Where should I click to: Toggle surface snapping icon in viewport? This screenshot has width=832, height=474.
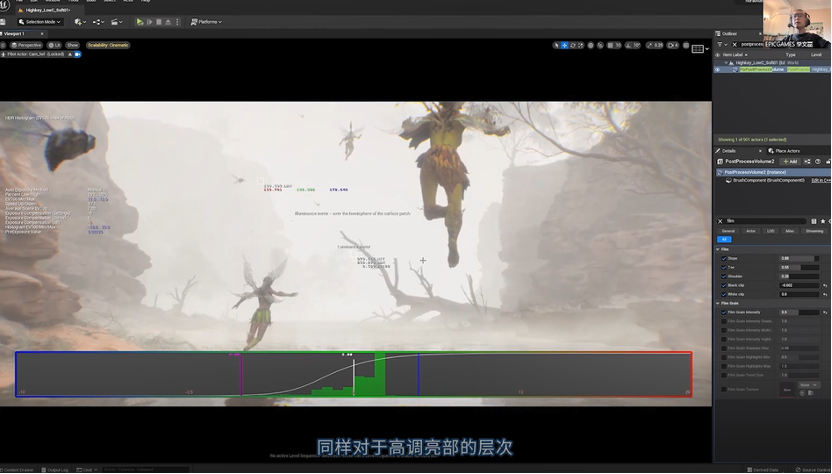(601, 46)
